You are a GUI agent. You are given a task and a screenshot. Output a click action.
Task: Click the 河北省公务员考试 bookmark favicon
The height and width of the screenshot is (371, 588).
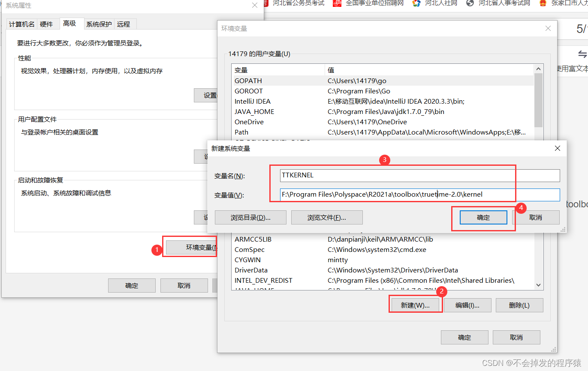pyautogui.click(x=266, y=4)
